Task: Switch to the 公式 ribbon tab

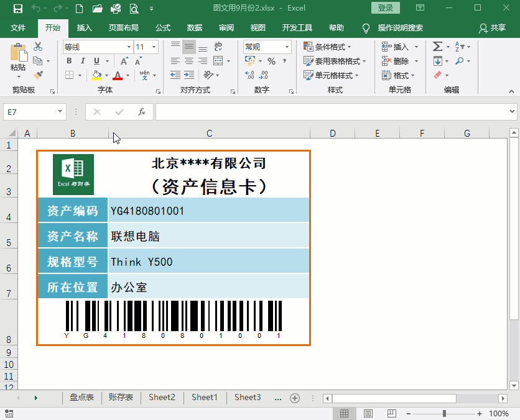Action: (163, 28)
